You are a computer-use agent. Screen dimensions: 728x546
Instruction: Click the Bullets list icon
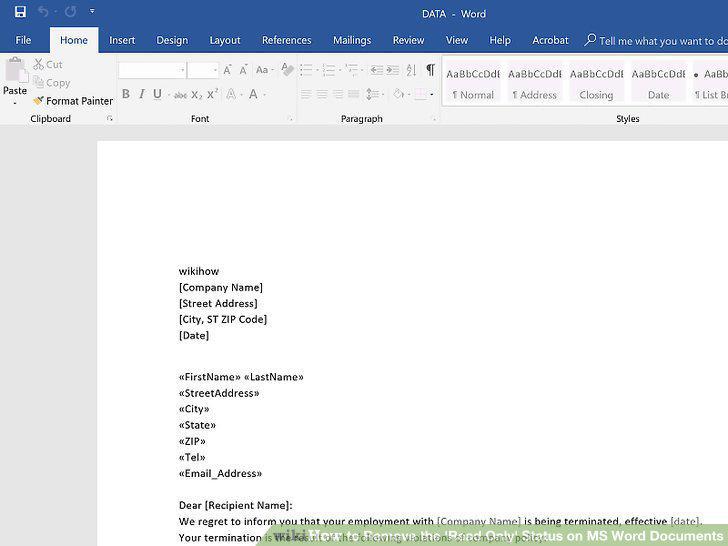pos(306,70)
